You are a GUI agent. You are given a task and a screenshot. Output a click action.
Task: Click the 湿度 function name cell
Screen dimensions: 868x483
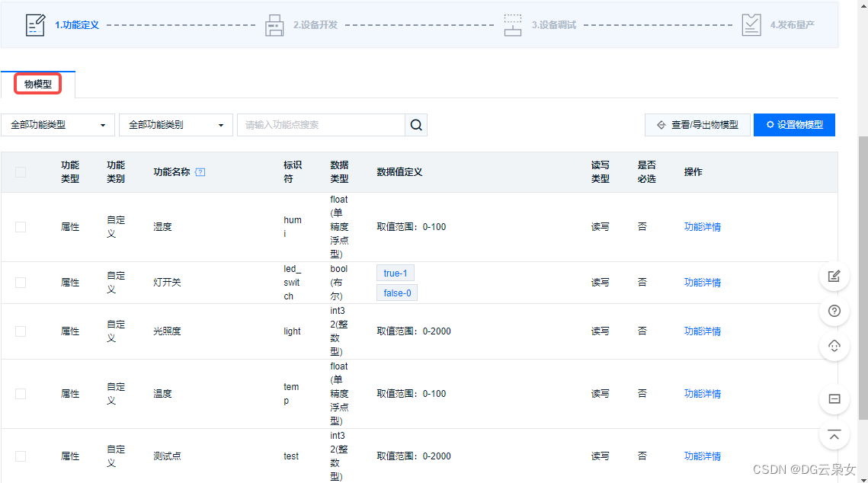pos(163,227)
